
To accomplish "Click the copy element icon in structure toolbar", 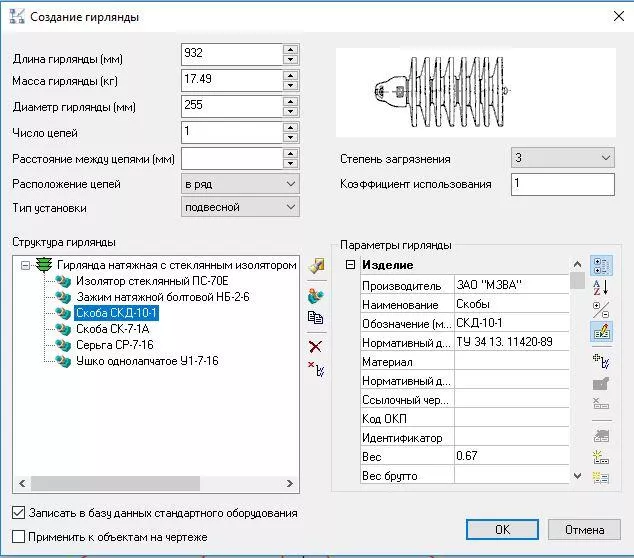I will click(316, 317).
